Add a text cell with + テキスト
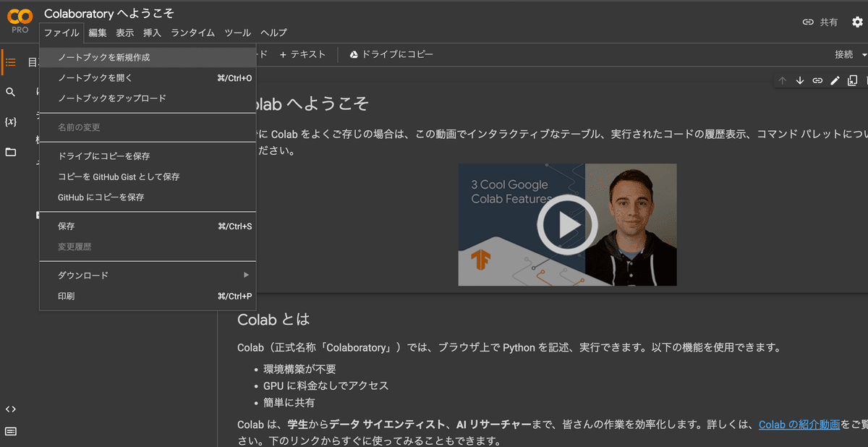 302,55
